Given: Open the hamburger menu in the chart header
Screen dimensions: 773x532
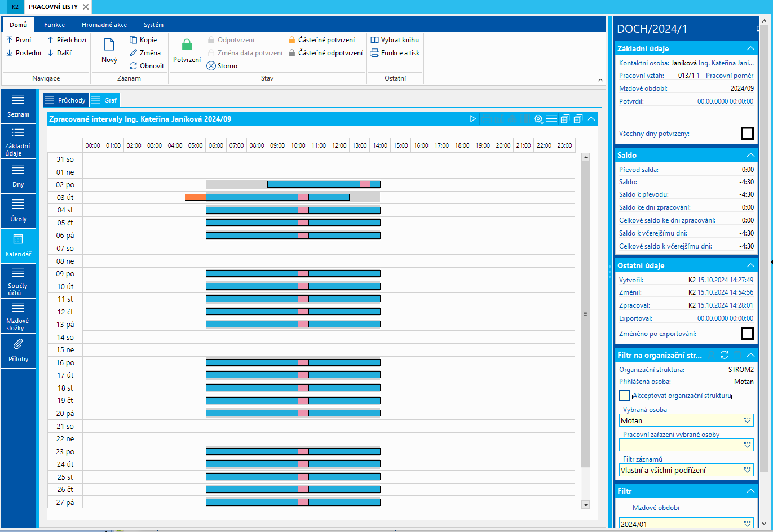Looking at the screenshot, I should (x=551, y=119).
